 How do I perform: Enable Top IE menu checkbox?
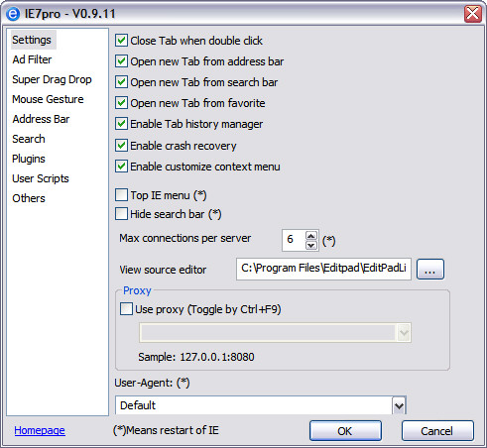coord(121,195)
